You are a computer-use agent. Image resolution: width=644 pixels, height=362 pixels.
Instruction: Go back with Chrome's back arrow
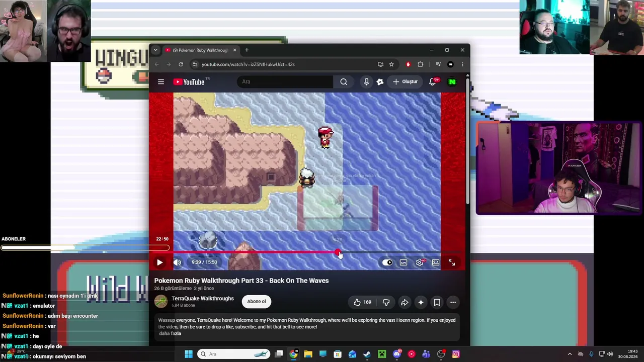tap(156, 64)
